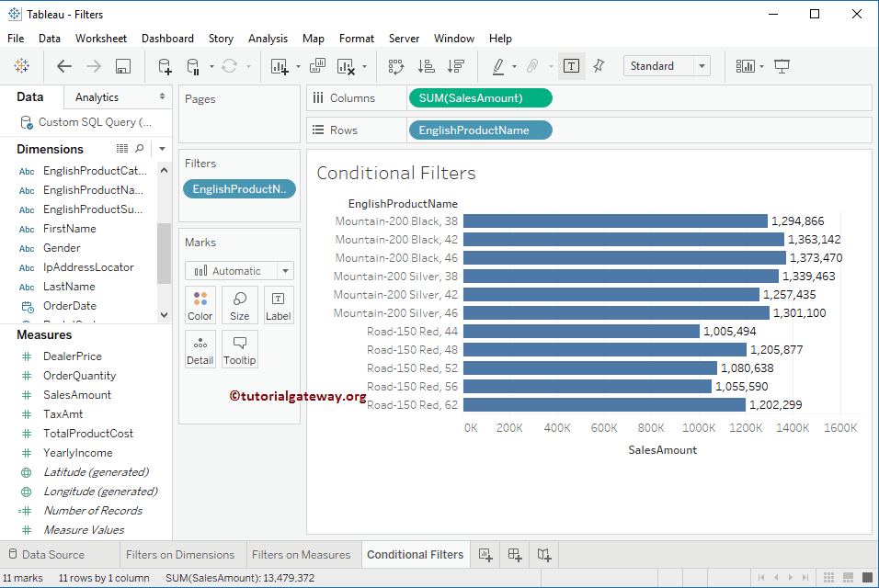Toggle pause auto updates
This screenshot has height=588, width=879.
196,65
